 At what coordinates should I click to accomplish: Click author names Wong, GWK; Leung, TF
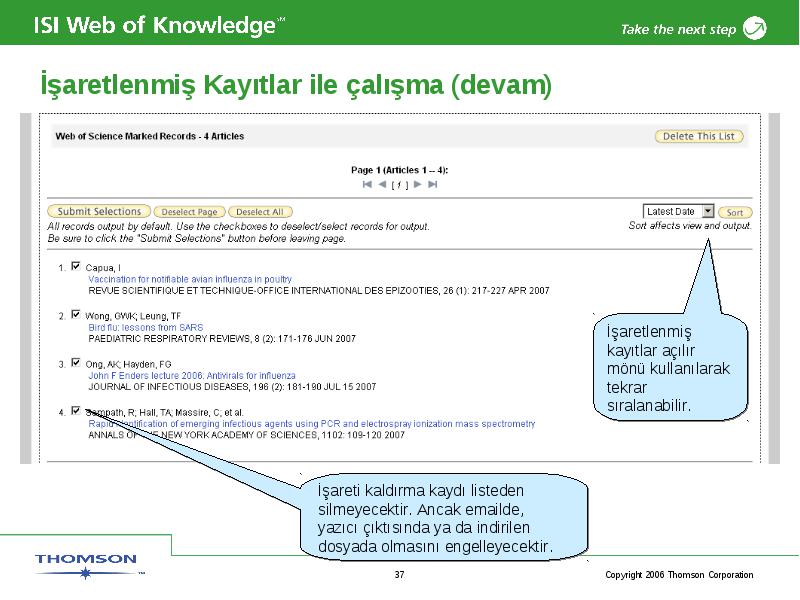click(x=133, y=316)
